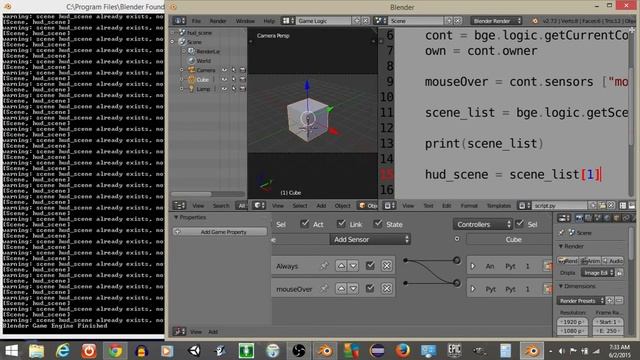Viewport: 640px width, 360px height.
Task: Click the Text Editor editor type icon
Action: 390,206
